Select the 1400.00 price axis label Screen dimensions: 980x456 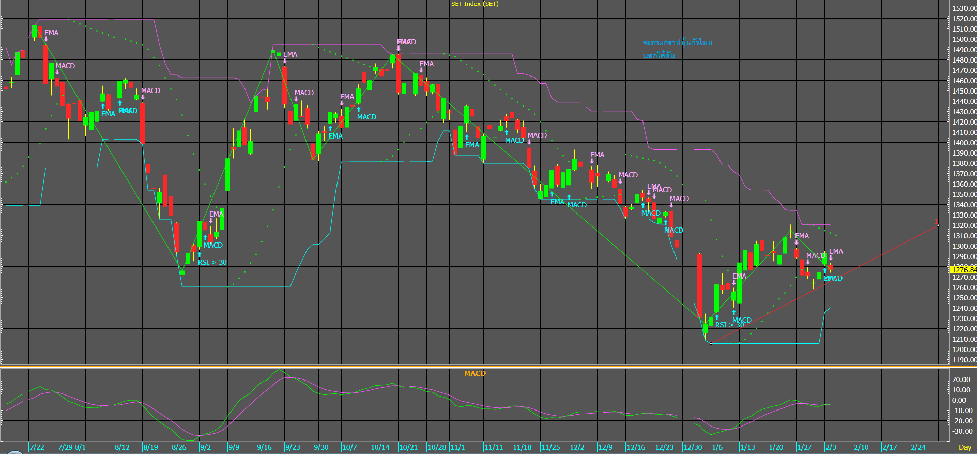[964, 143]
